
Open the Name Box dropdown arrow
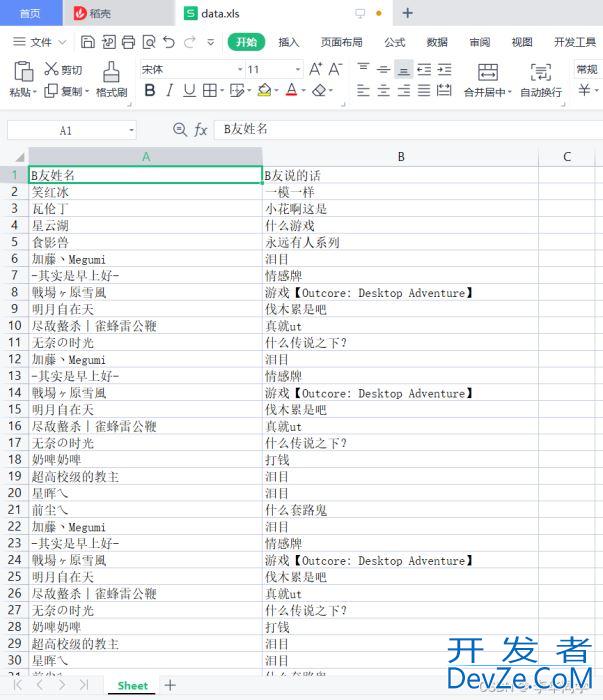pos(131,130)
